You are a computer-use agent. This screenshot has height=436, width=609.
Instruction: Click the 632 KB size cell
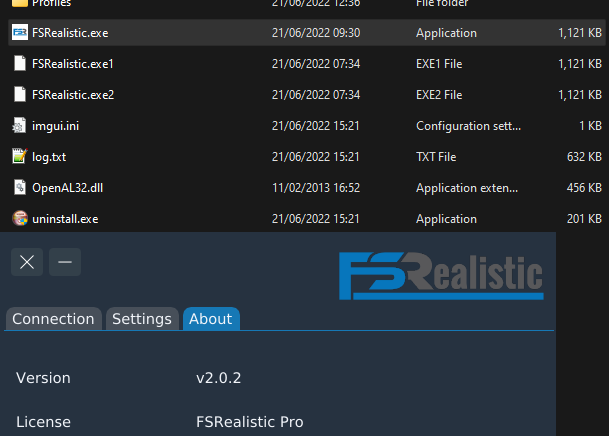point(584,157)
